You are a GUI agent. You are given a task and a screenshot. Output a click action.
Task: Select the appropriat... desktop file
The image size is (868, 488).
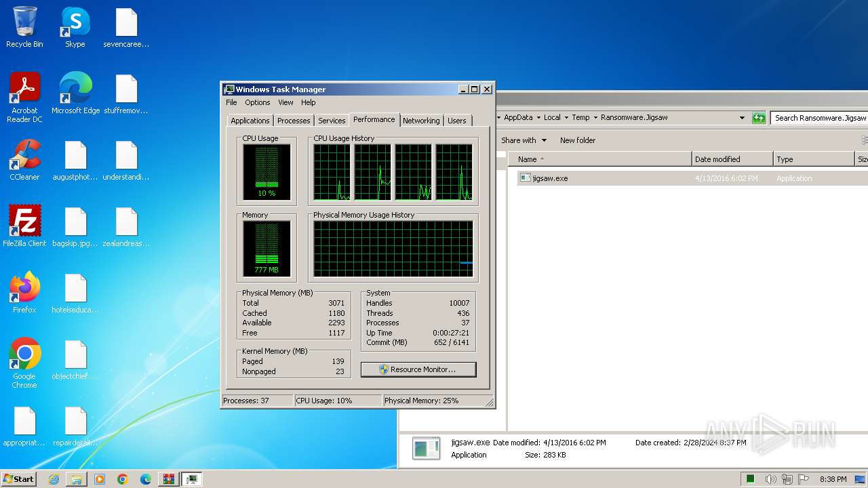point(24,426)
